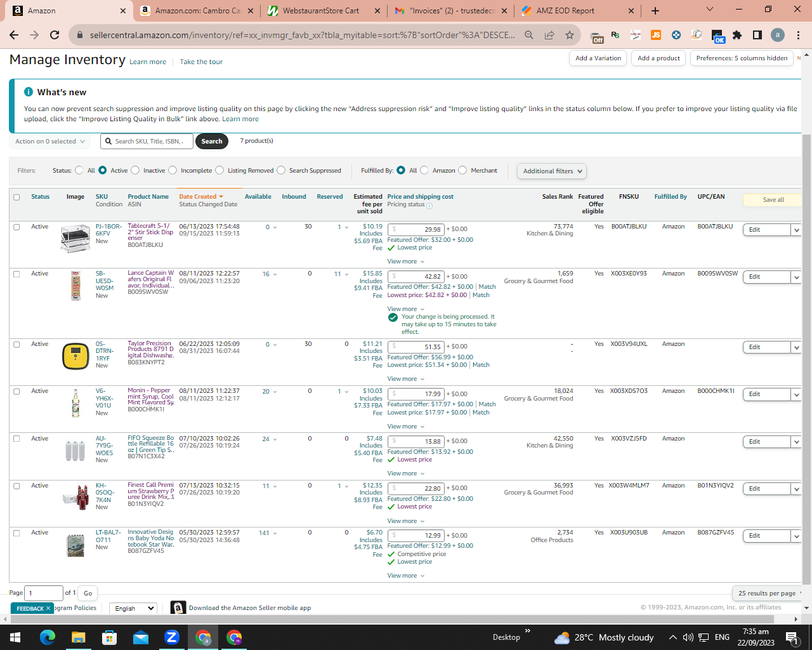Click Add a Variation
The image size is (812, 650).
point(598,58)
